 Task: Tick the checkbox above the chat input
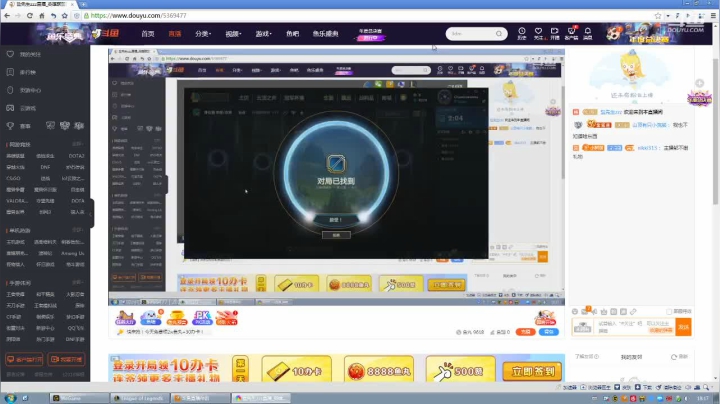[x=669, y=311]
